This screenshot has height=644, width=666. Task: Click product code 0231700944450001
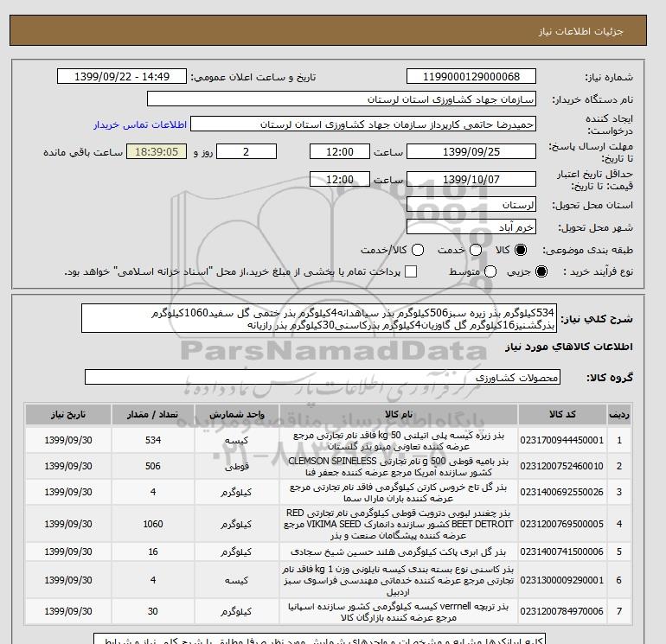[562, 440]
